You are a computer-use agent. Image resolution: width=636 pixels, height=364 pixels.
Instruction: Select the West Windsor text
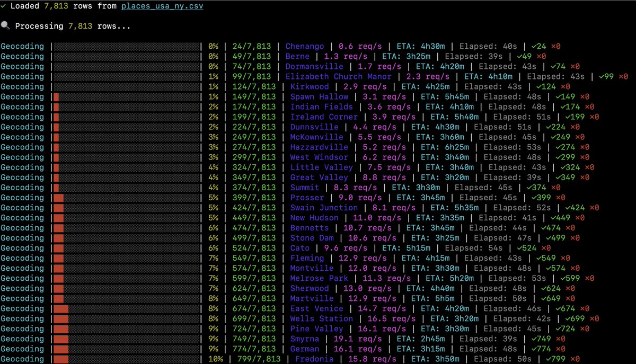(319, 157)
